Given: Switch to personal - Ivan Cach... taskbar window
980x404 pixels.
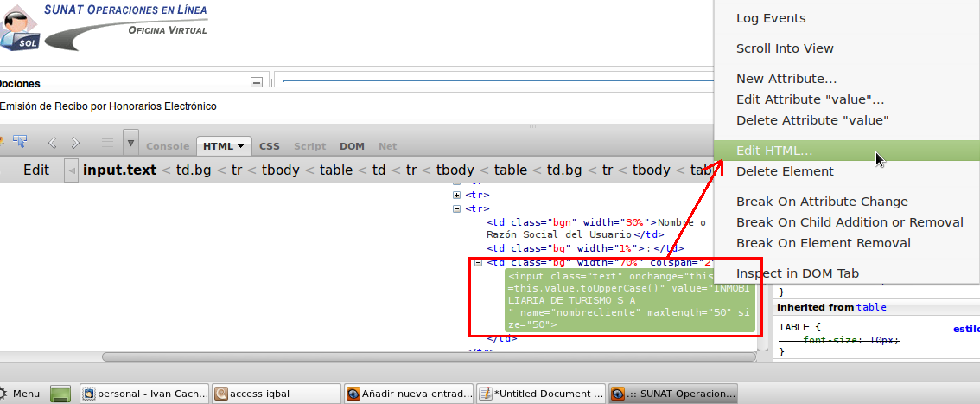Looking at the screenshot, I should tap(146, 394).
